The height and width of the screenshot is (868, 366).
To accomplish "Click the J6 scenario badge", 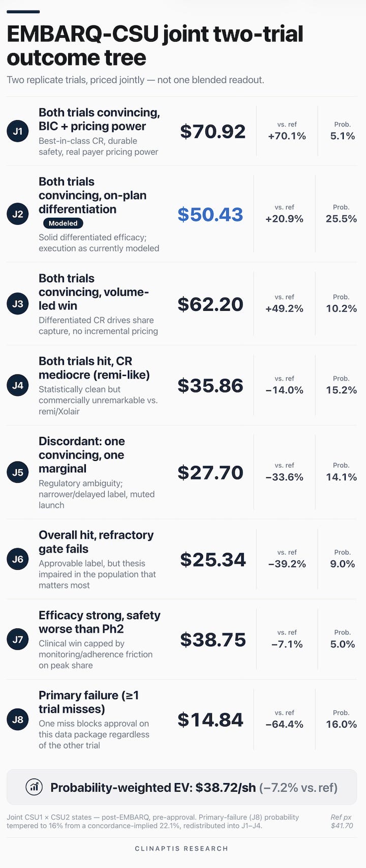I will point(18,559).
